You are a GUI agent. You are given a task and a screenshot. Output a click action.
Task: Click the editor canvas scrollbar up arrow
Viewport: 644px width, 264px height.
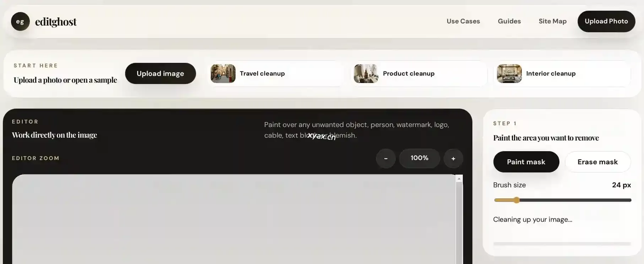459,179
